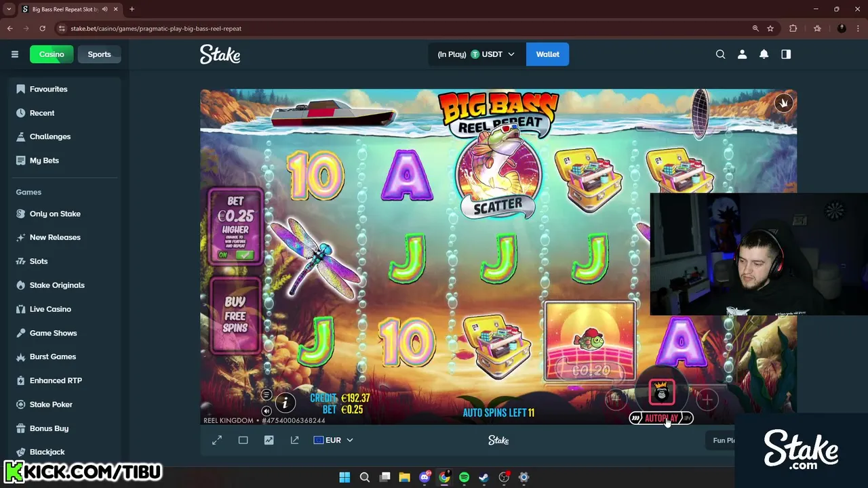Open notifications bell

coord(764,54)
